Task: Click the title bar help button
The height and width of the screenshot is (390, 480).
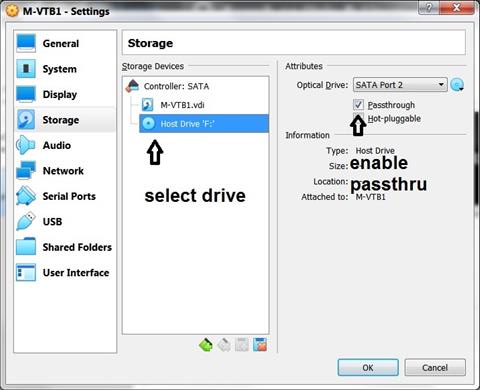Action: 429,7
